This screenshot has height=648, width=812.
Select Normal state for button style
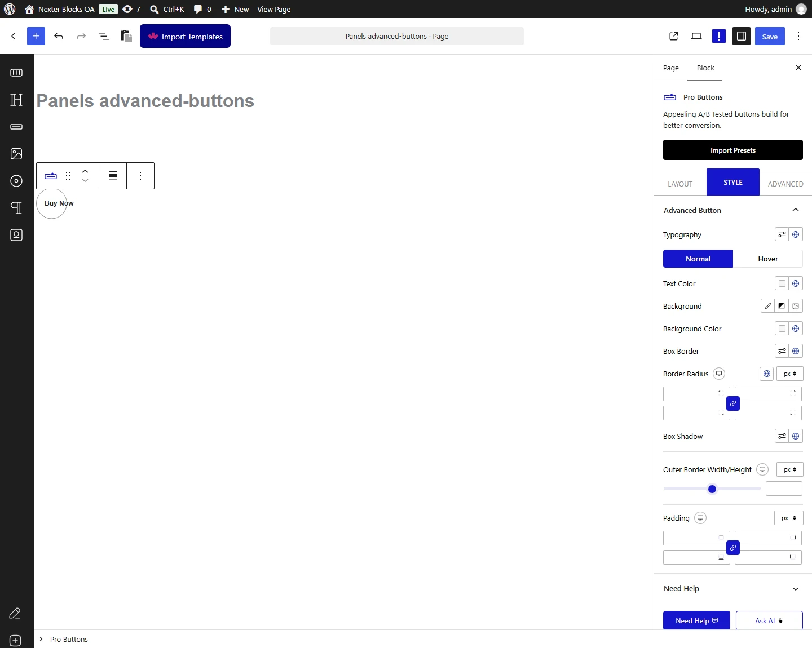698,259
